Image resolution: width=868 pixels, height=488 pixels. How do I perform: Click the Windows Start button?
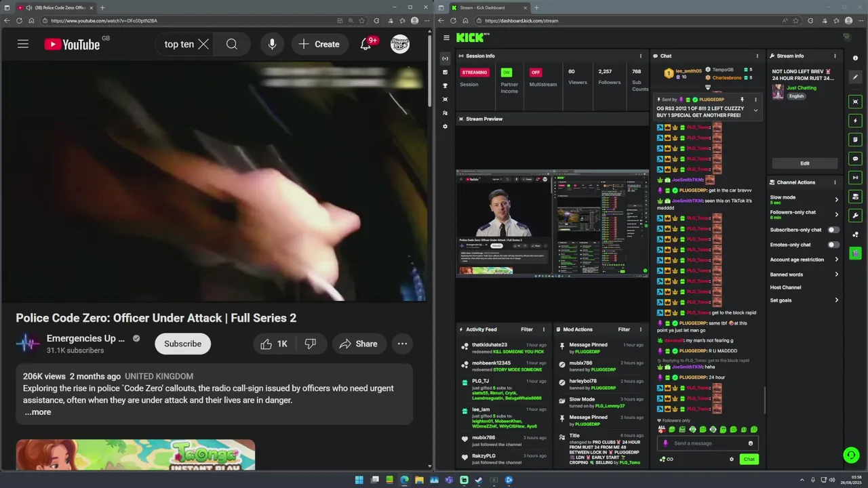[359, 480]
